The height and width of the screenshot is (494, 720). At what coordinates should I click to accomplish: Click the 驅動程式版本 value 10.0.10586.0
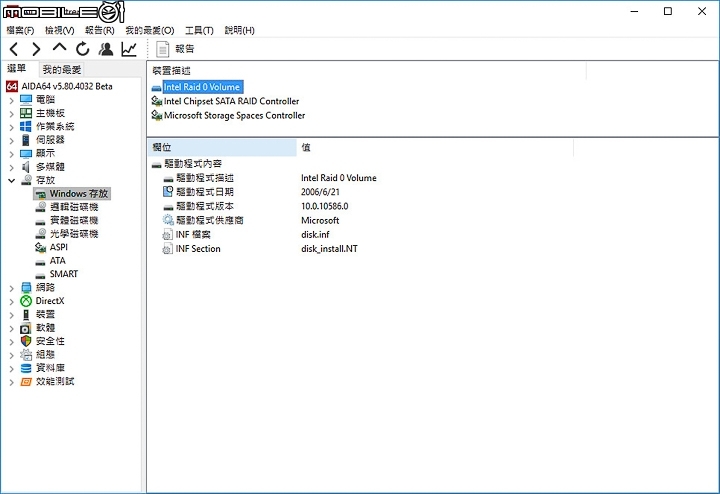[x=325, y=206]
